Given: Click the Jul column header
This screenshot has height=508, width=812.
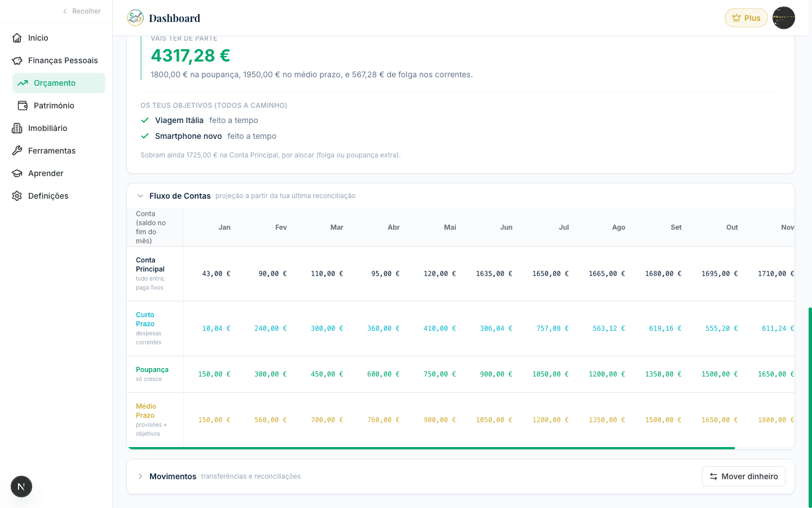Looking at the screenshot, I should tap(564, 227).
